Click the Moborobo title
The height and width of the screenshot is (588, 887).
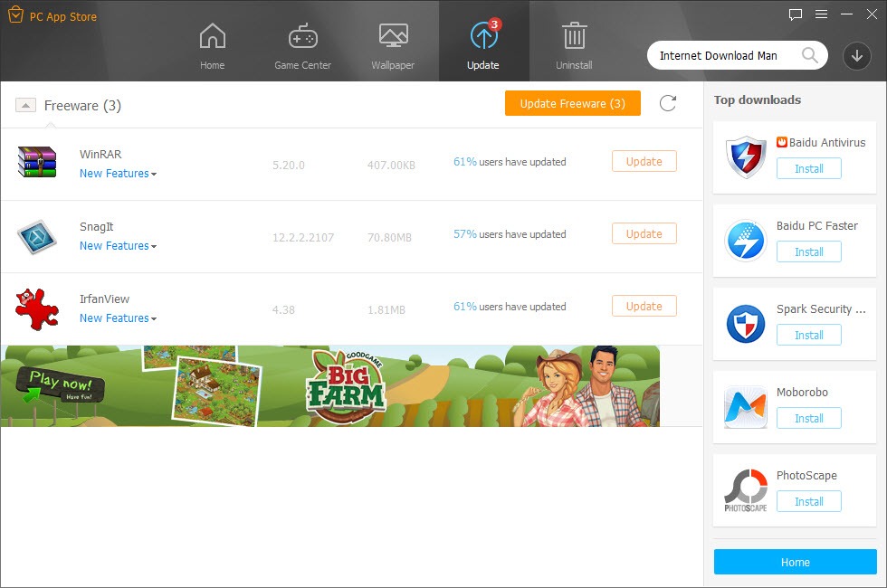(x=802, y=392)
